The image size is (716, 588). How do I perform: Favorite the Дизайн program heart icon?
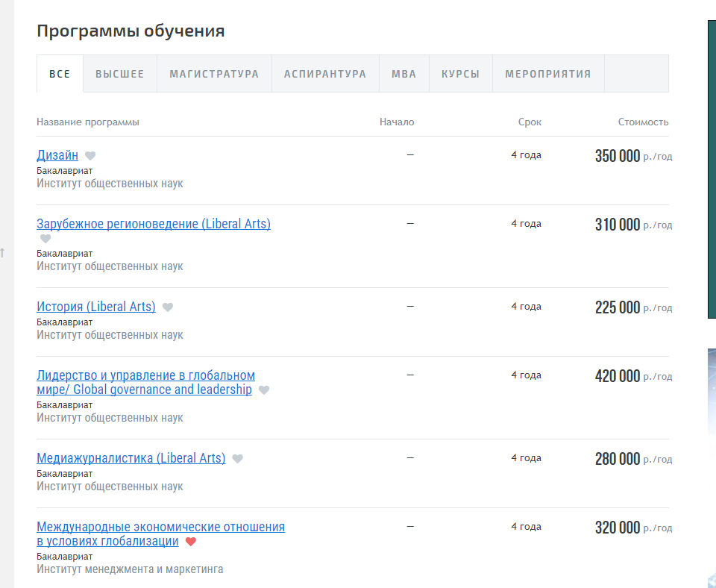(x=90, y=156)
